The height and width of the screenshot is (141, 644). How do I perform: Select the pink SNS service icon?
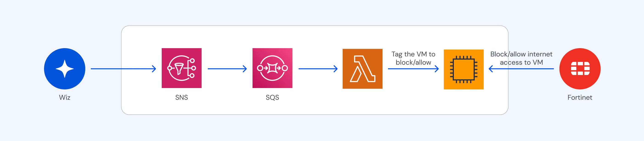pos(181,68)
